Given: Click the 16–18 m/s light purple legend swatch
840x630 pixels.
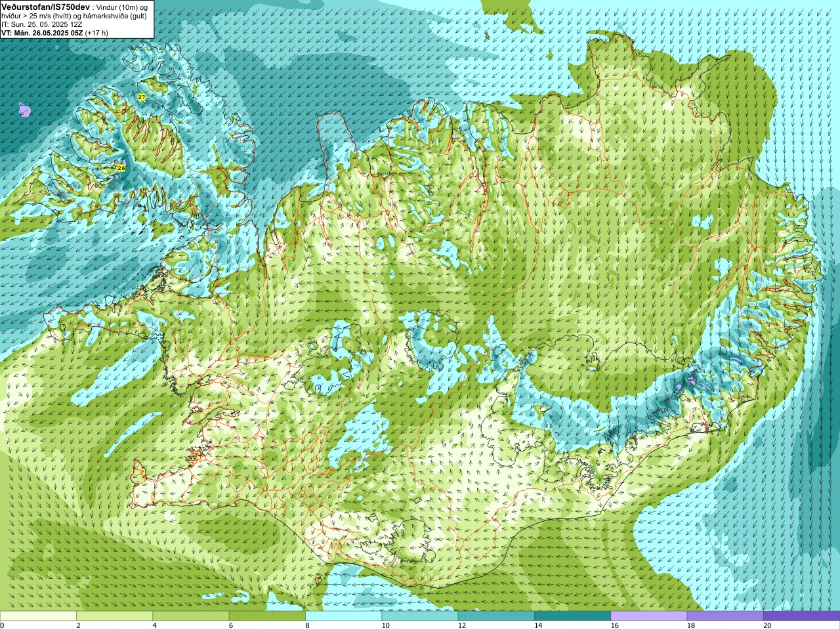Looking at the screenshot, I should click(649, 616).
